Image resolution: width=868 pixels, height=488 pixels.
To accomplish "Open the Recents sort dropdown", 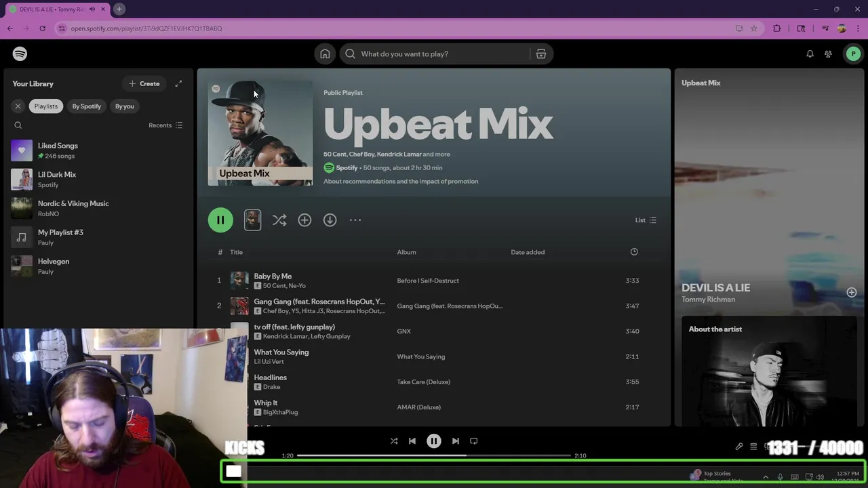I will [x=165, y=125].
